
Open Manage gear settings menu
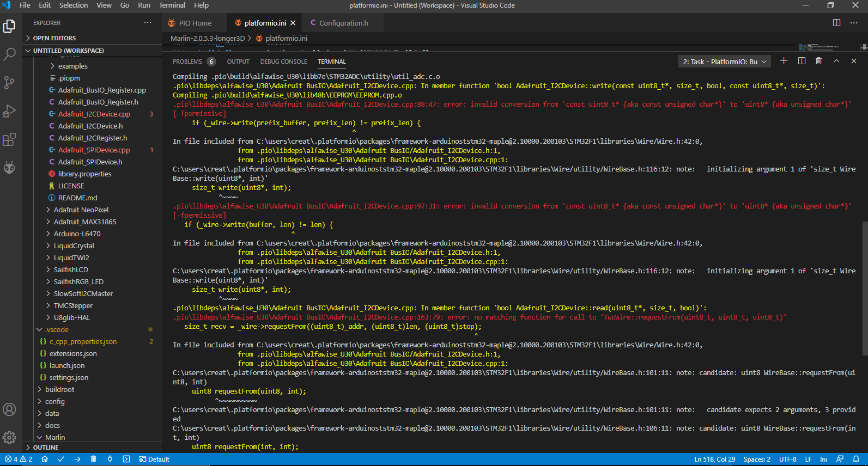(9, 438)
